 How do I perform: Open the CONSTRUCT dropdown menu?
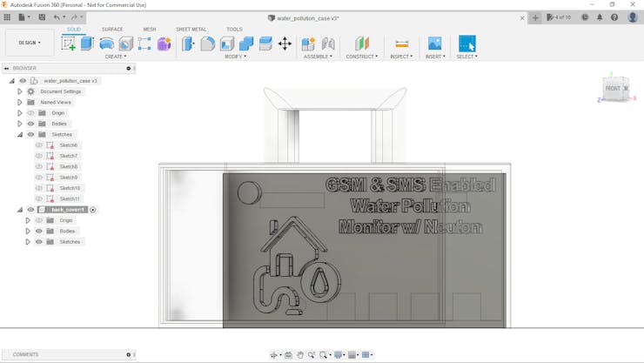pyautogui.click(x=362, y=57)
